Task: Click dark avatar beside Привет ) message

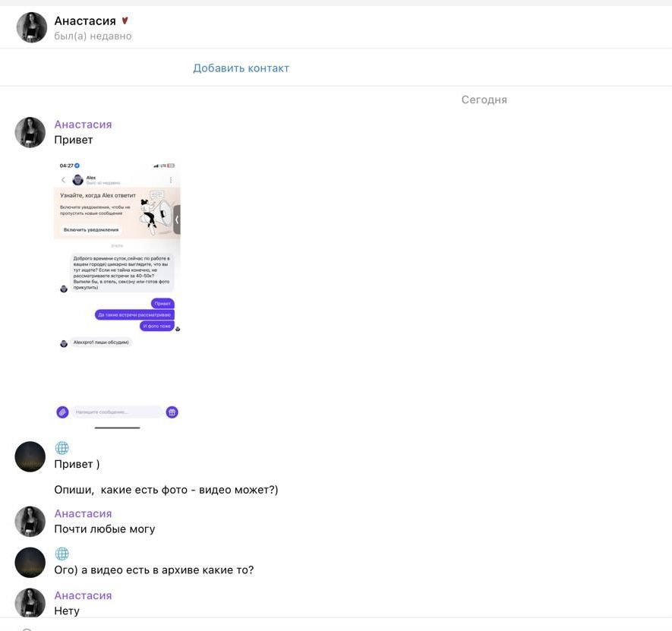Action: pos(30,456)
